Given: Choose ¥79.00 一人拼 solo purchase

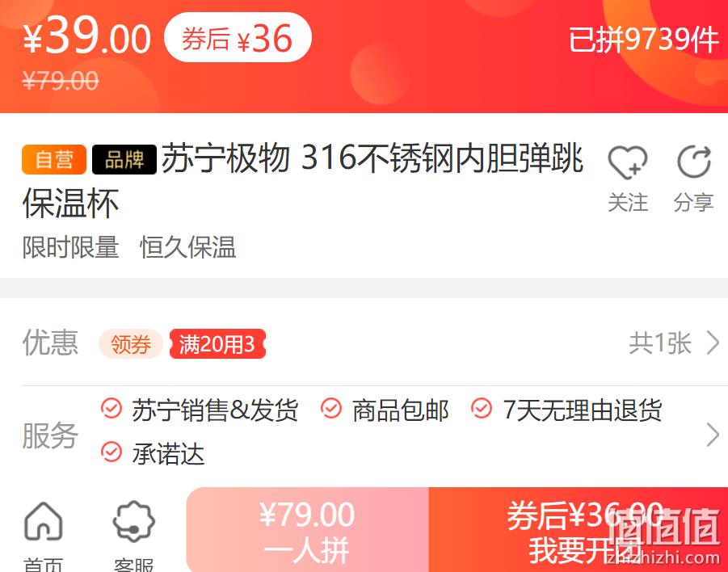Looking at the screenshot, I should point(307,530).
